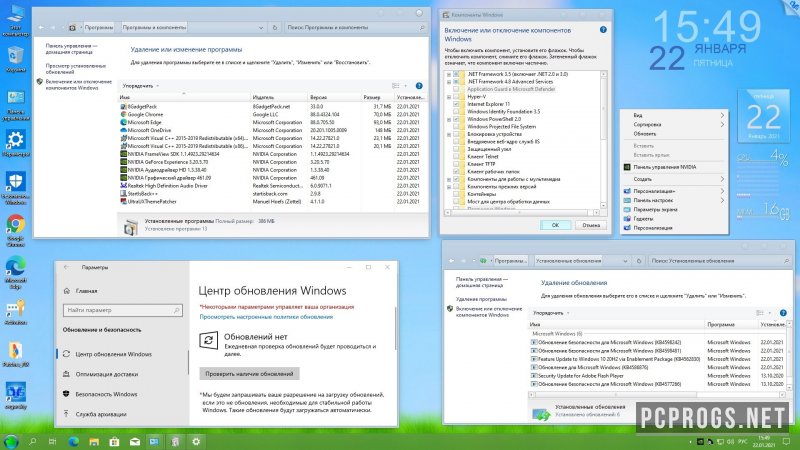
Task: Open the Сортировка submenu in context menu
Action: (x=673, y=124)
